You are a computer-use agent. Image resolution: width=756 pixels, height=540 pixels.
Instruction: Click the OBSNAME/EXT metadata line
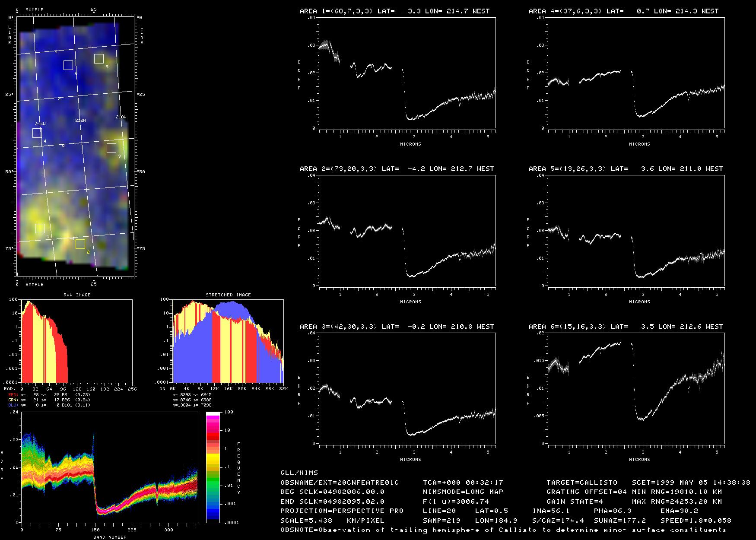pyautogui.click(x=340, y=482)
